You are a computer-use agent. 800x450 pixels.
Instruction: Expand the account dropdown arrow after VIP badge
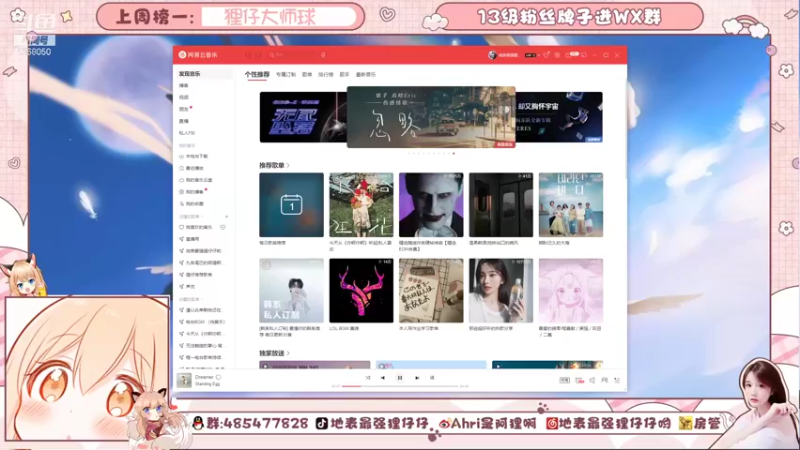click(539, 55)
